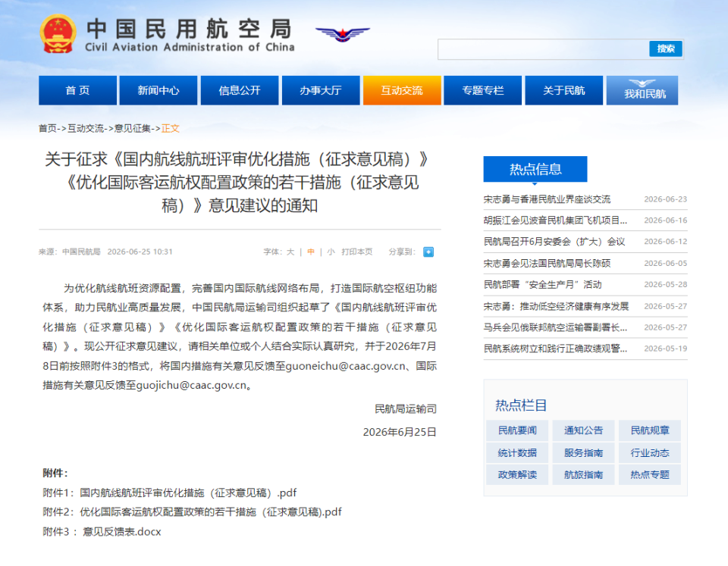Open the 信息公开 navigation tab
Screen dimensions: 728x566
click(x=240, y=90)
